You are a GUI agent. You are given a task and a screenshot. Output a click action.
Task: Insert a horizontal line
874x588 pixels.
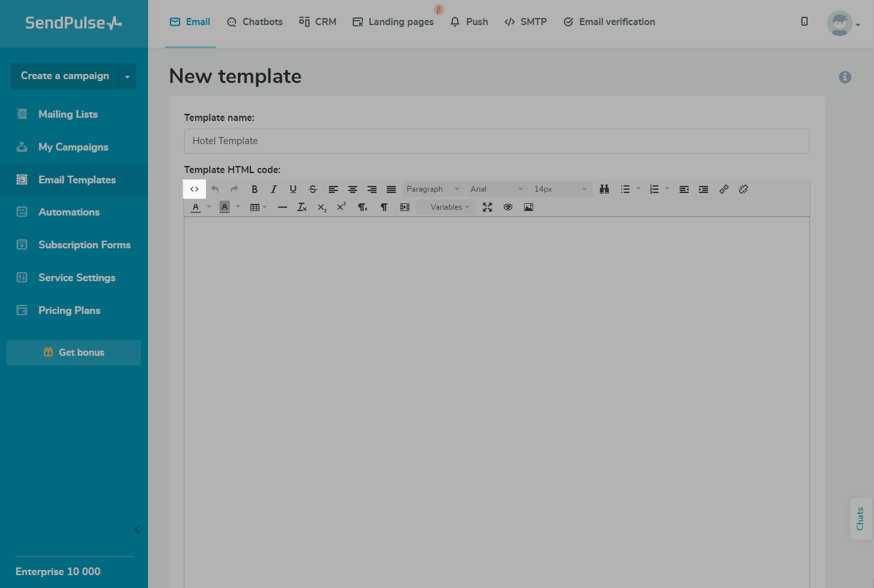pos(282,207)
